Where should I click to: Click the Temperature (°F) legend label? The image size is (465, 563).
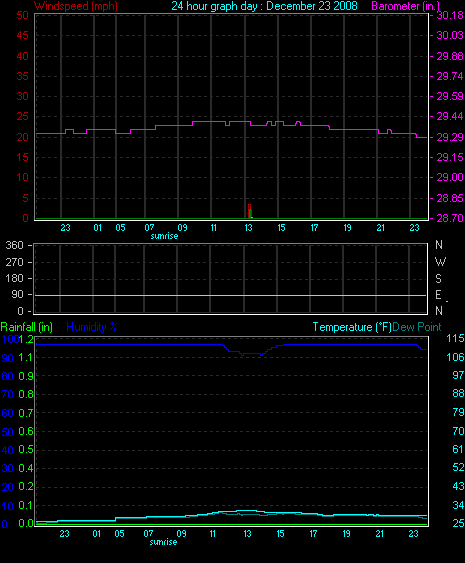coord(352,327)
